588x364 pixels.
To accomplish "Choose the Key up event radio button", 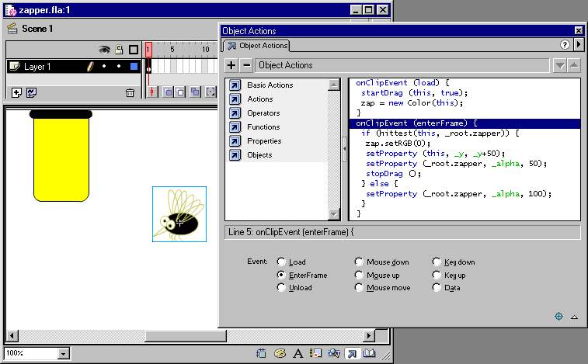I will (x=436, y=276).
